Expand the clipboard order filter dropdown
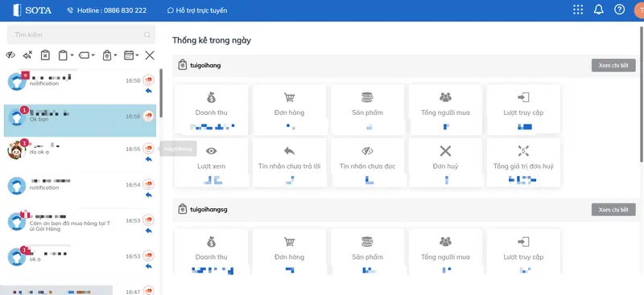Image resolution: width=644 pixels, height=295 pixels. [66, 55]
